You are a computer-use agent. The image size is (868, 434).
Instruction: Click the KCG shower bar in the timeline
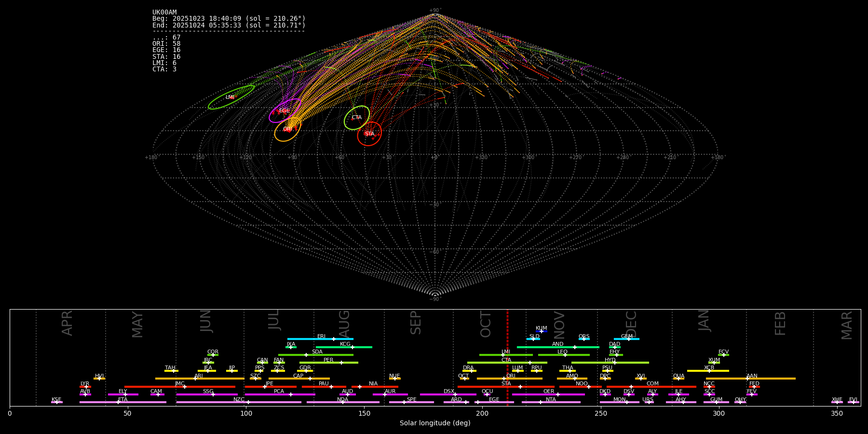coord(344,347)
